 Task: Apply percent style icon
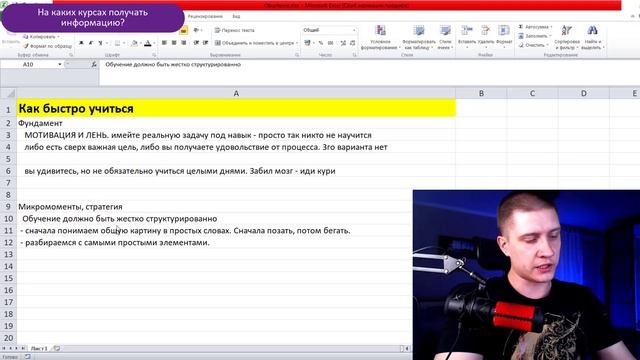click(x=321, y=43)
